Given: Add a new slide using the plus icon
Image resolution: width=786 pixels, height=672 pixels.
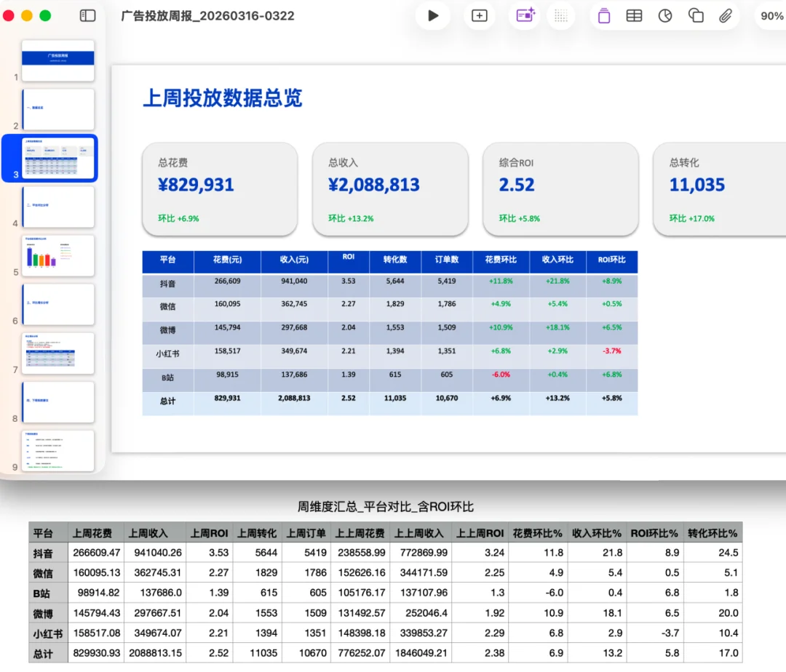Looking at the screenshot, I should 479,15.
